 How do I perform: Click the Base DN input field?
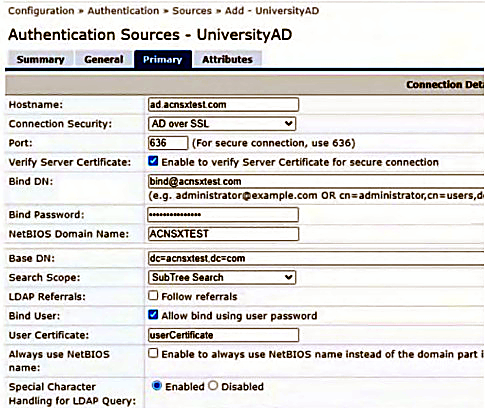[316, 258]
